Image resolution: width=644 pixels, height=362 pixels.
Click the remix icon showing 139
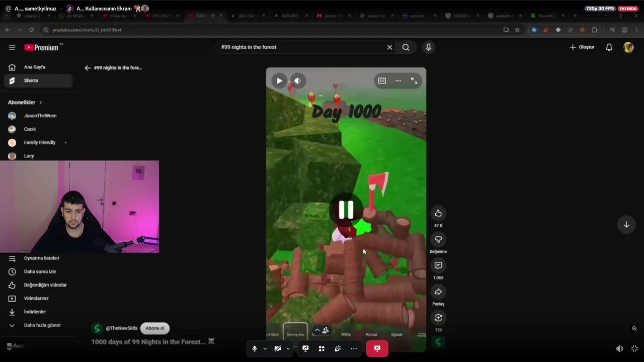point(438,318)
